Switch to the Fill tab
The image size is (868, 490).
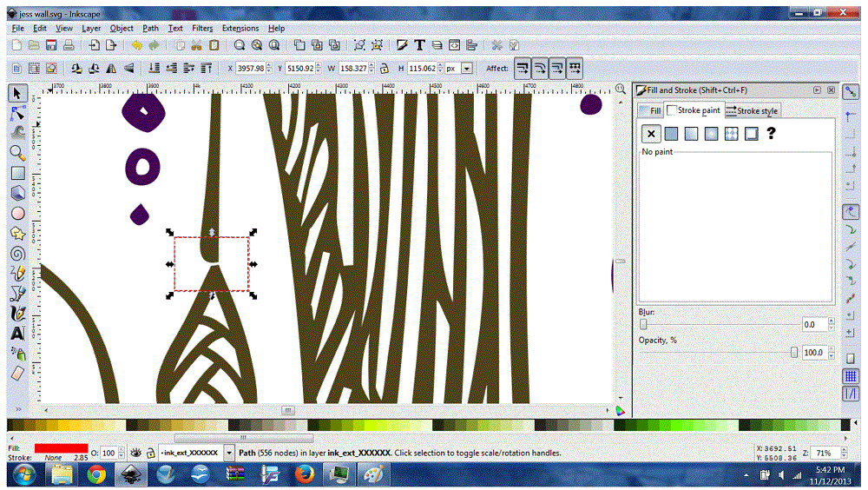(x=650, y=111)
